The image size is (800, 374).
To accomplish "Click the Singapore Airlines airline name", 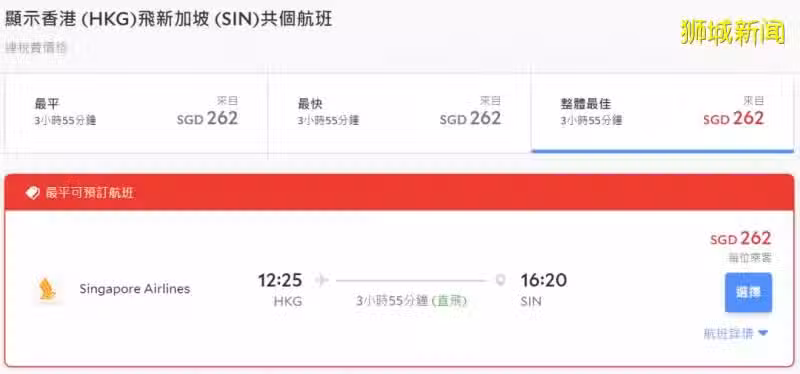I will tap(135, 289).
